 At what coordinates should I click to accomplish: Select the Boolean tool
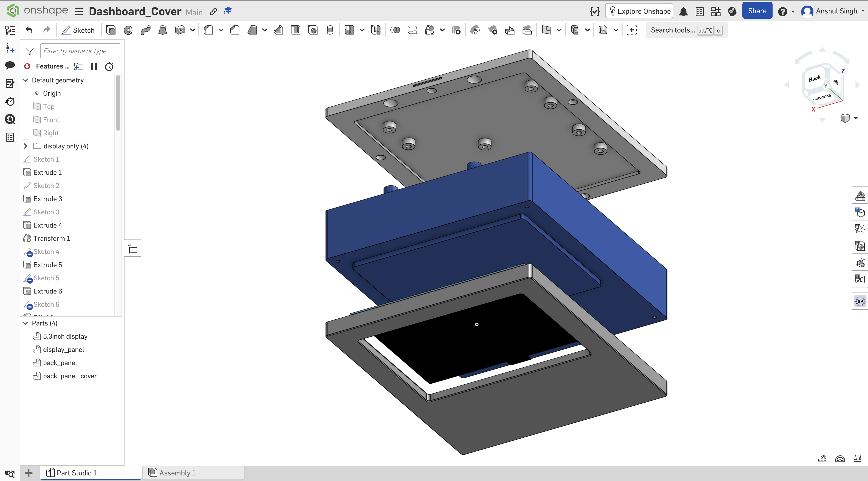[395, 30]
